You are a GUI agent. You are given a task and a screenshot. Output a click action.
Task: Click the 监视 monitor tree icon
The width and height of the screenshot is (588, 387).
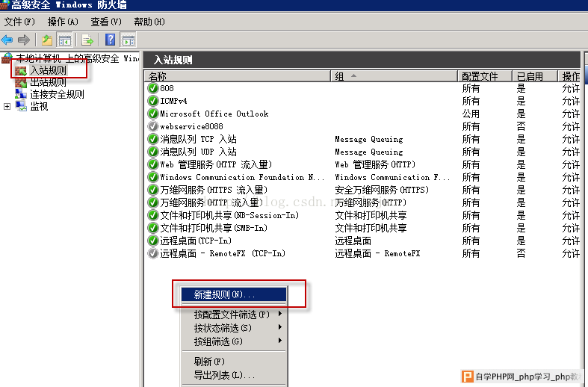[x=21, y=107]
